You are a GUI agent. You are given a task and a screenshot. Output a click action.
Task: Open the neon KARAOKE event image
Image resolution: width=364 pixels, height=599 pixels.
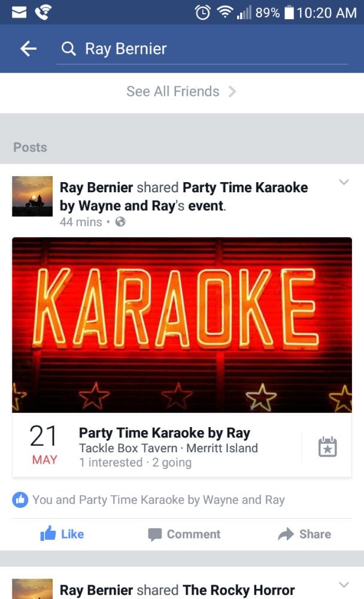181,324
